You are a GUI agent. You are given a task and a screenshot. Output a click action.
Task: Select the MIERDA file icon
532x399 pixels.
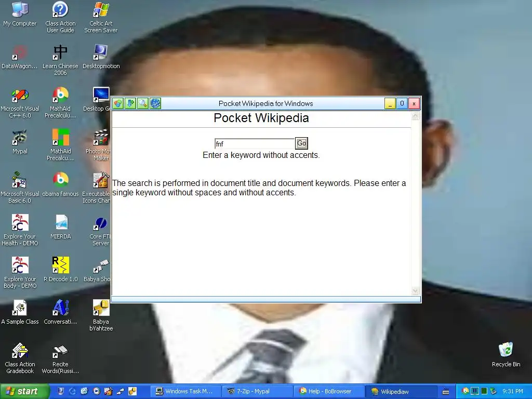tap(60, 228)
